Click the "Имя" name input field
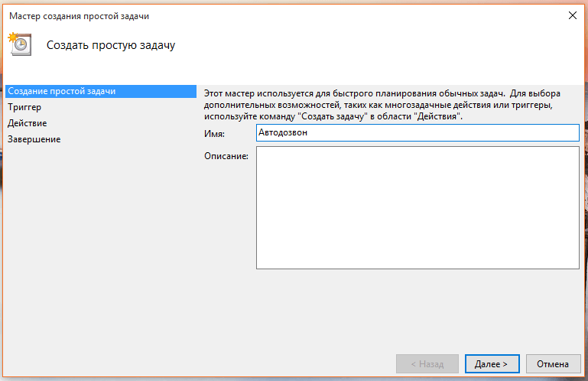The image size is (588, 381). tap(417, 132)
